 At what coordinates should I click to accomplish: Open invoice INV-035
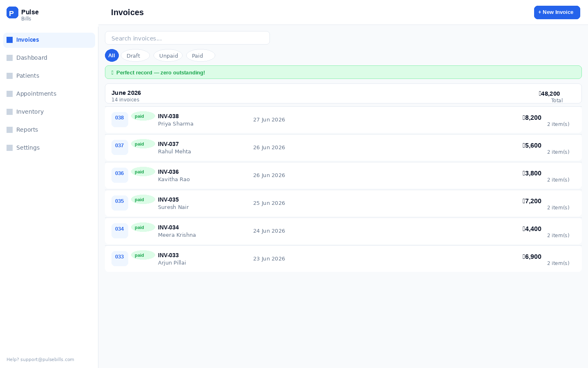point(343,203)
